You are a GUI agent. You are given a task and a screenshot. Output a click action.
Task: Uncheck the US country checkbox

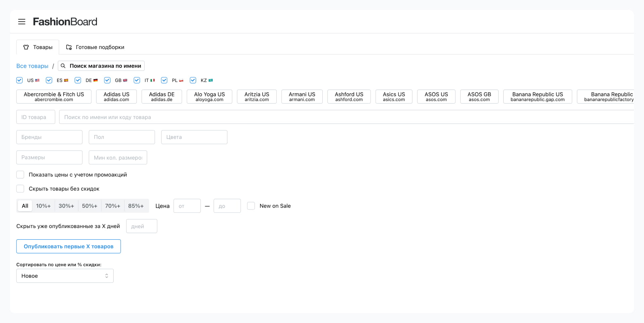pos(19,80)
